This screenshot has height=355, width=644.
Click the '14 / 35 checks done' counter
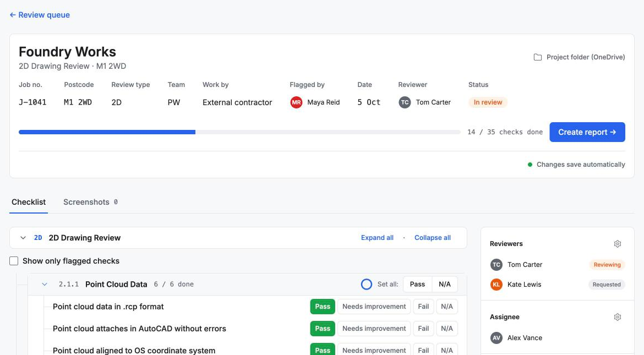pyautogui.click(x=505, y=132)
